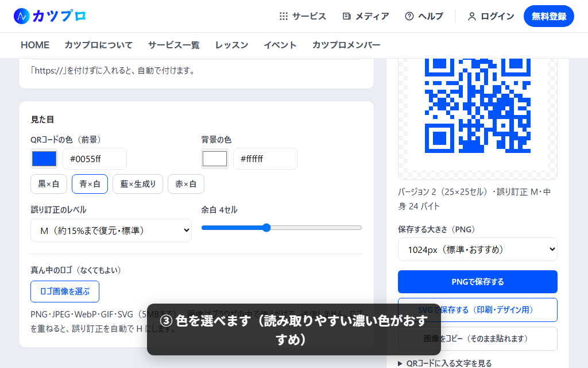Open the メディア link in header

click(x=366, y=16)
